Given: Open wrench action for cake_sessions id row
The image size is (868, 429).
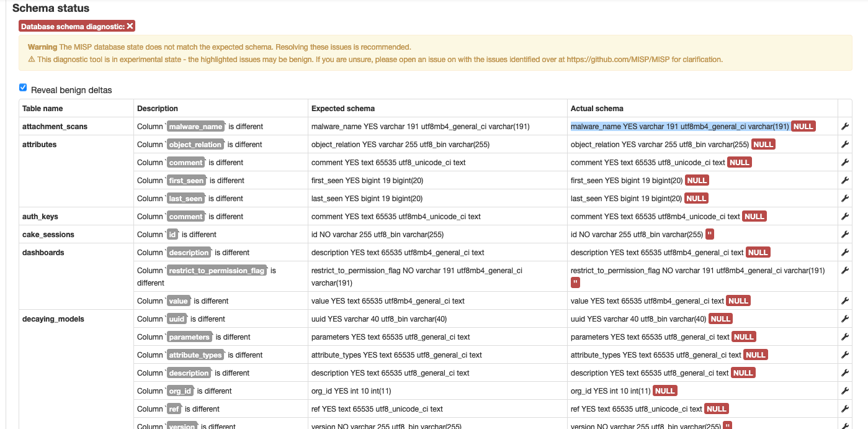Looking at the screenshot, I should [x=844, y=234].
